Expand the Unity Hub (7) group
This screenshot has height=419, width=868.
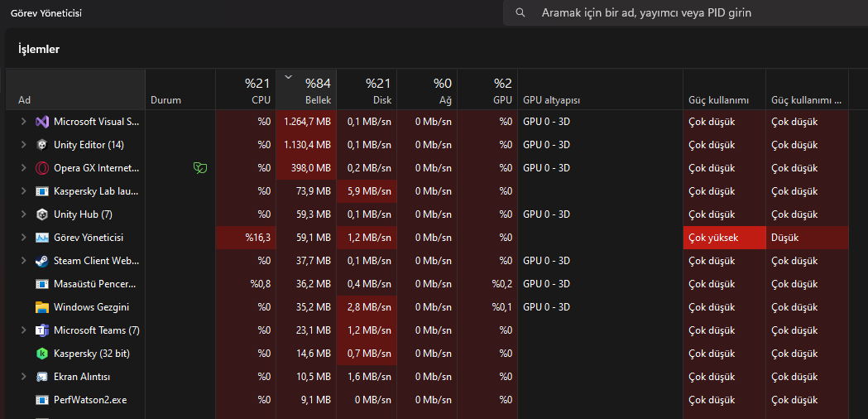(23, 214)
